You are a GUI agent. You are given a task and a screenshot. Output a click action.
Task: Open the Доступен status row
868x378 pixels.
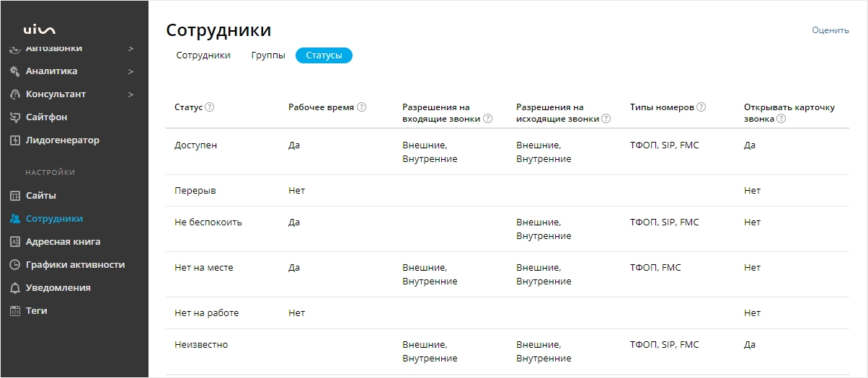click(508, 152)
